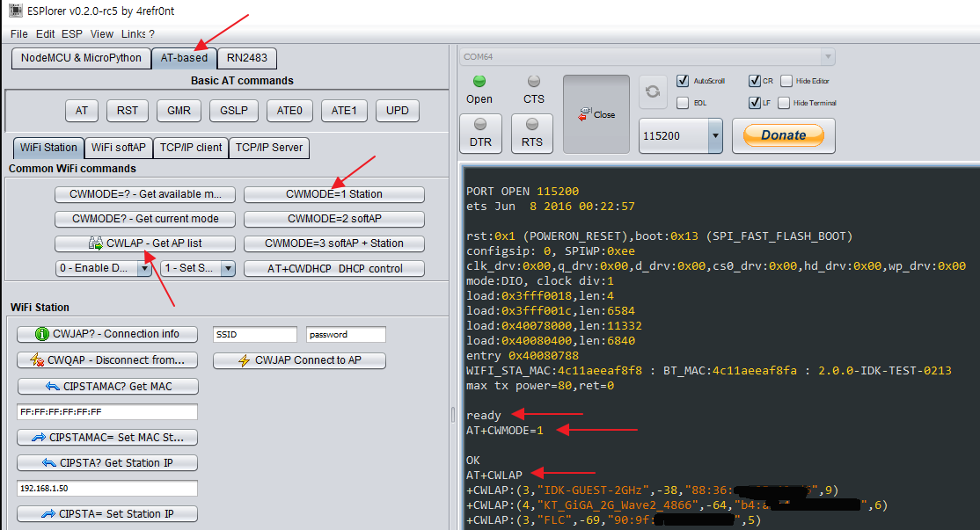
Task: Check the Hide Editor checkbox
Action: coord(786,81)
